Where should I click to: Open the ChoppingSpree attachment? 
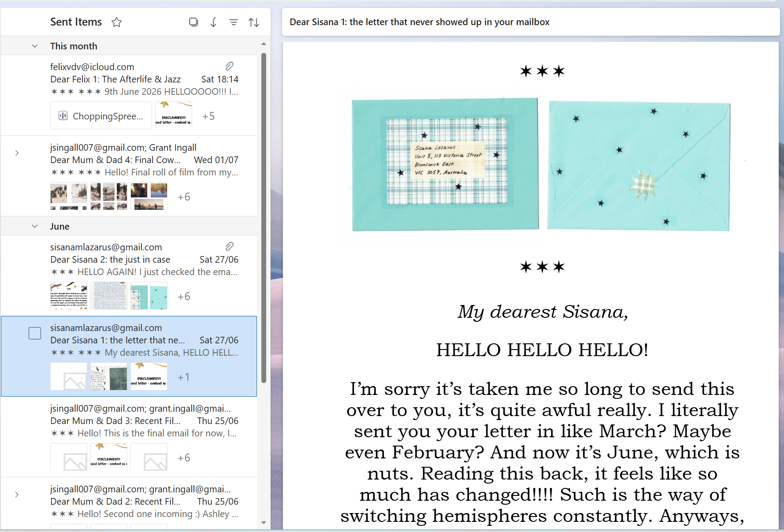101,115
